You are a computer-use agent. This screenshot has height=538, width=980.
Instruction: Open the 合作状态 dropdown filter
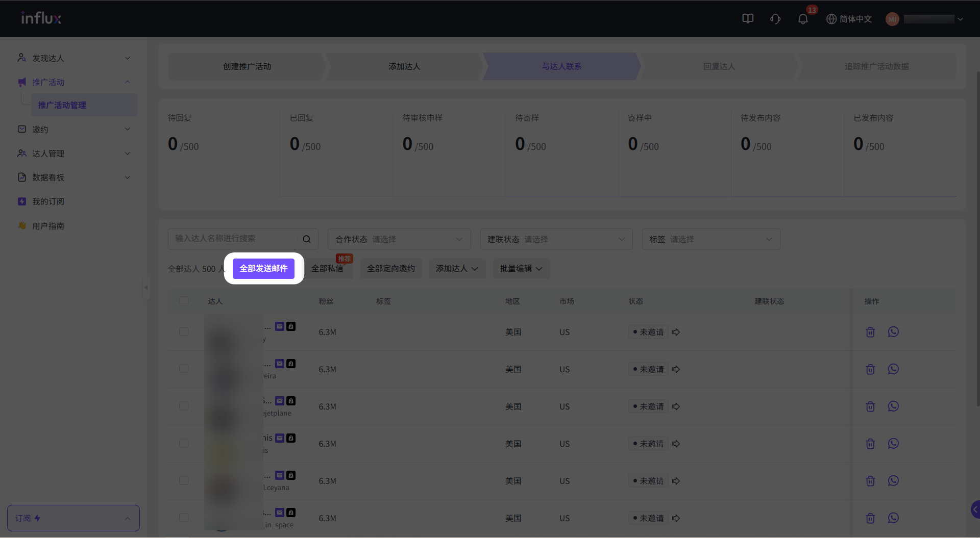coord(399,239)
